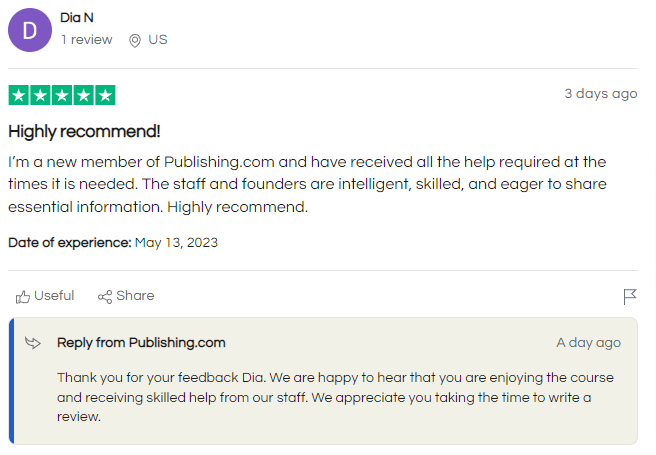
Task: Click the purple D avatar
Action: pyautogui.click(x=31, y=29)
